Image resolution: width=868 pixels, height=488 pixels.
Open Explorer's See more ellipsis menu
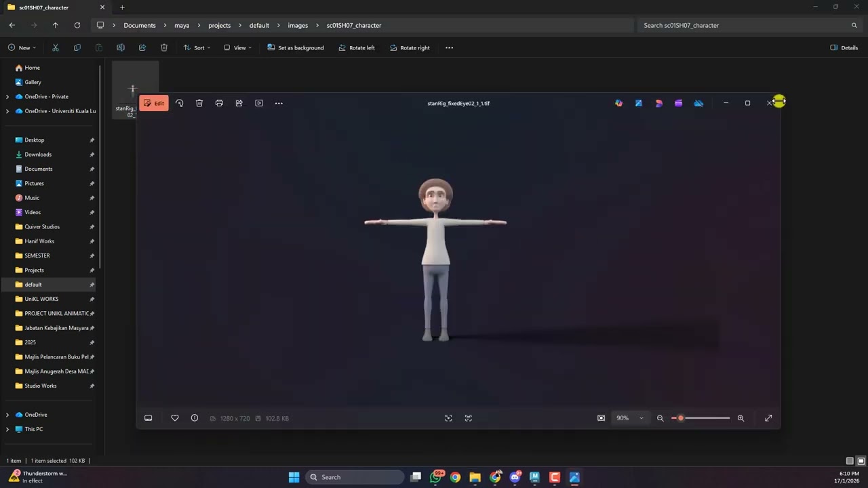click(x=449, y=47)
